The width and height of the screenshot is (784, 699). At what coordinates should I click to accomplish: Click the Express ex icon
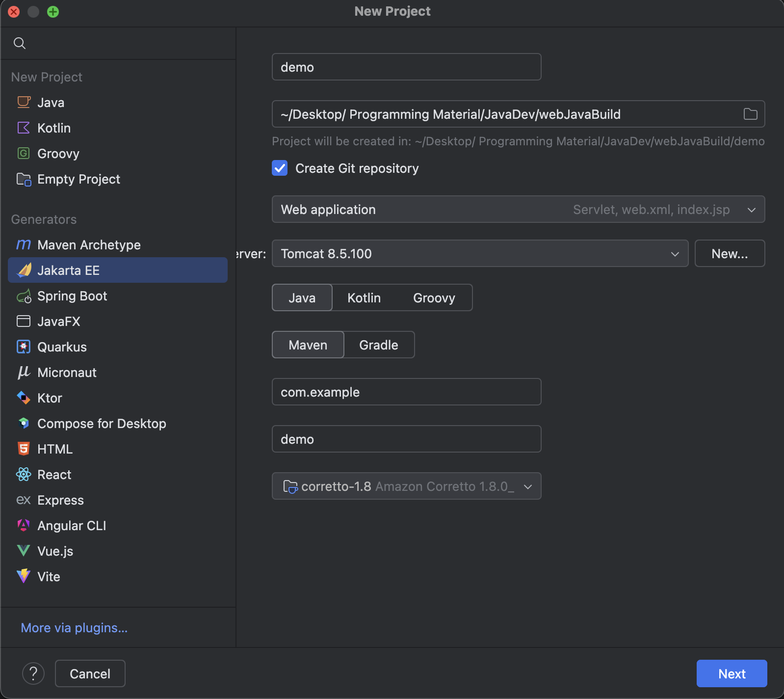tap(24, 500)
